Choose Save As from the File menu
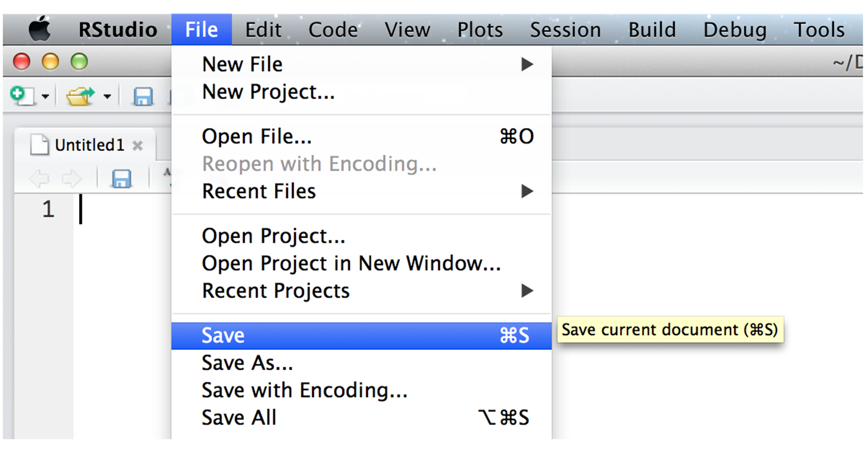 click(x=247, y=363)
